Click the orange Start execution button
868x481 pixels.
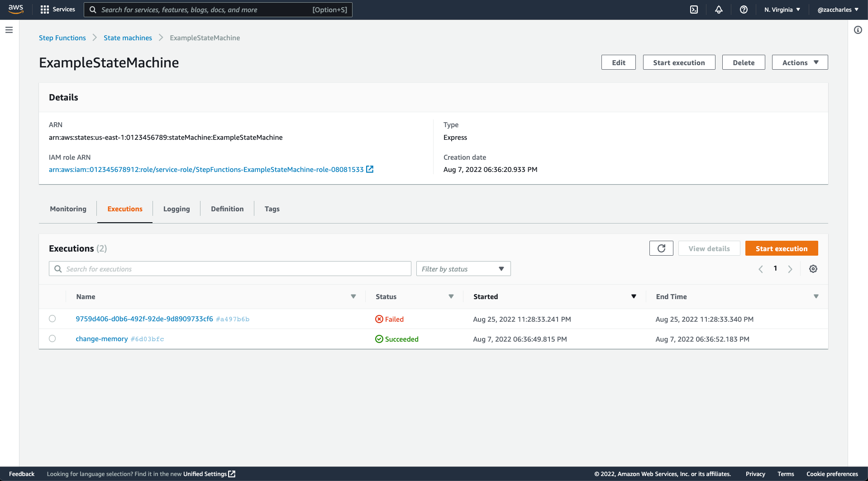(x=782, y=248)
